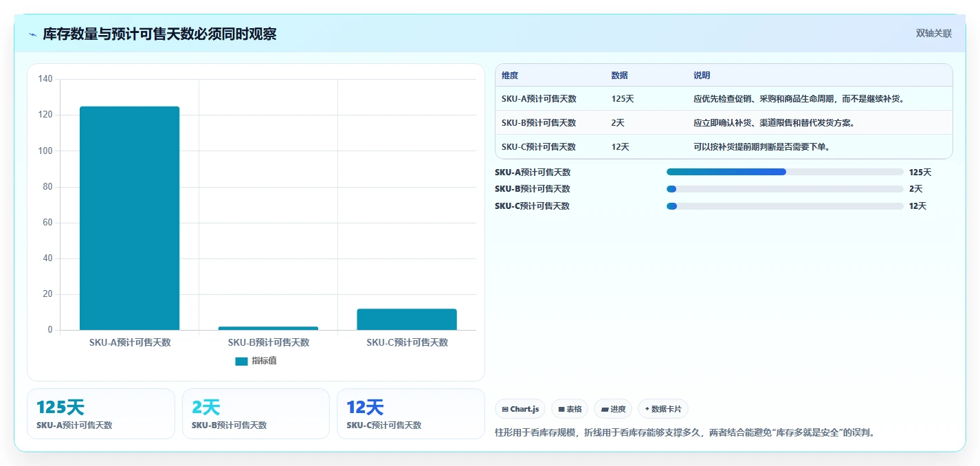Click the SKU-A预计可售天数 table cell
Screen dimensions: 980x466
point(539,99)
